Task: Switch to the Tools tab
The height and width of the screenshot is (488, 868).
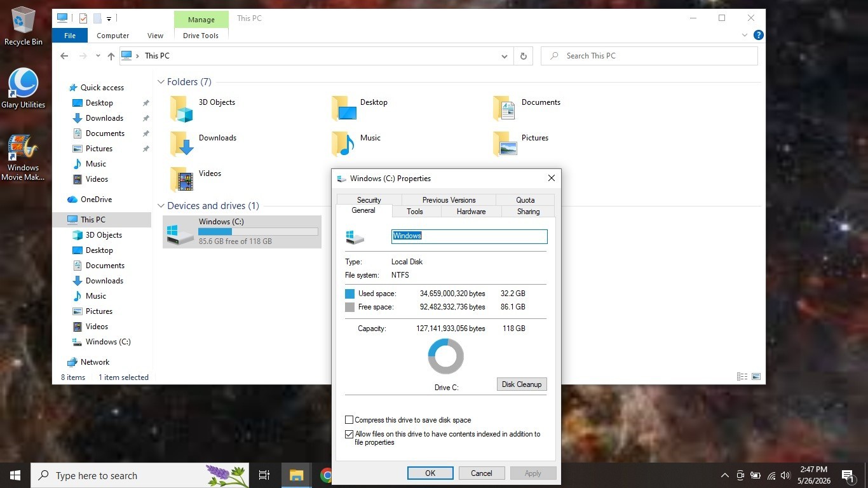Action: tap(415, 212)
